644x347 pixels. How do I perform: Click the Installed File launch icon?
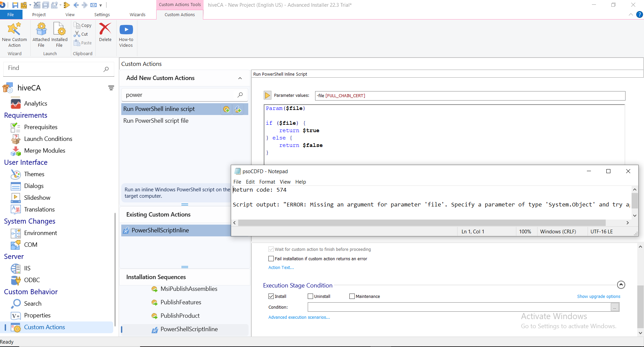pyautogui.click(x=59, y=29)
